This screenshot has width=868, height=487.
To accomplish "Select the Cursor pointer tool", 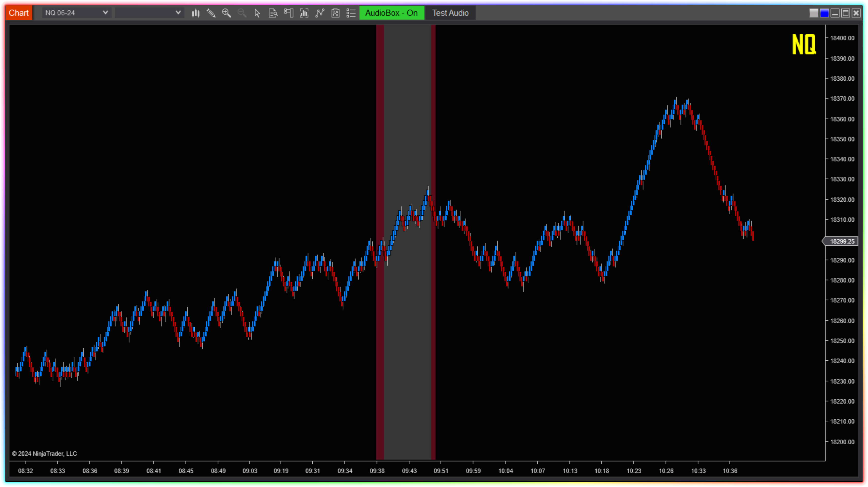I will [257, 13].
